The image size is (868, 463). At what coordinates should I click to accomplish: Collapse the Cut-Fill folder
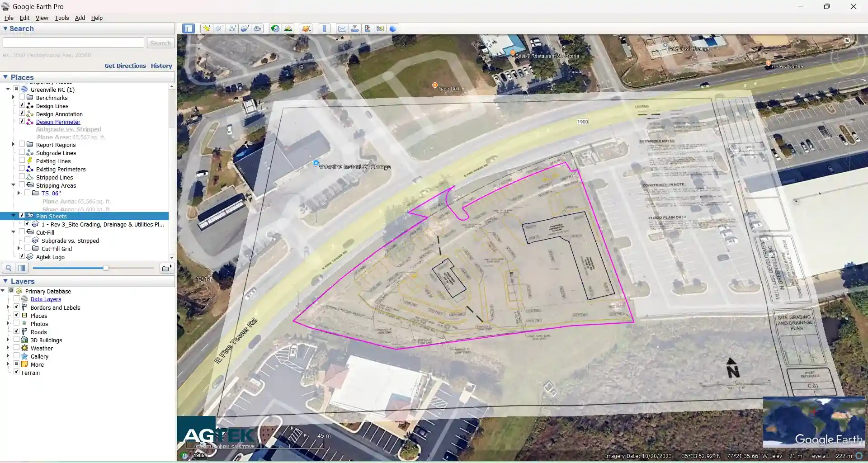(13, 232)
